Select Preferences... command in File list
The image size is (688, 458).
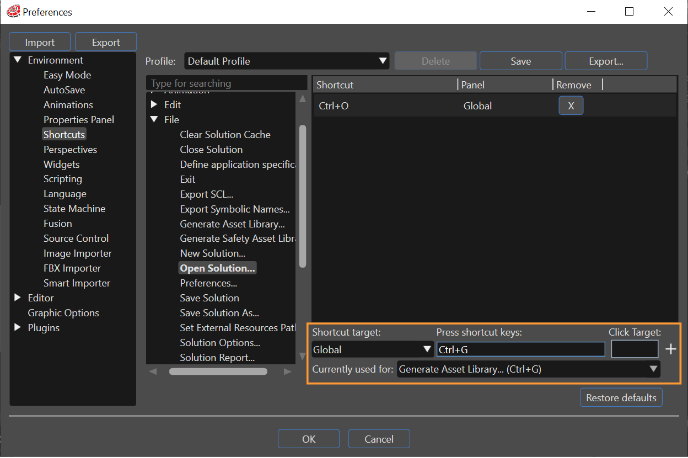(x=208, y=283)
